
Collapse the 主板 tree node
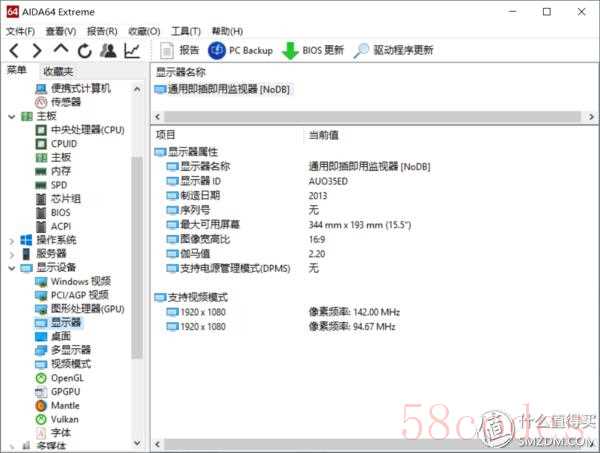click(12, 116)
